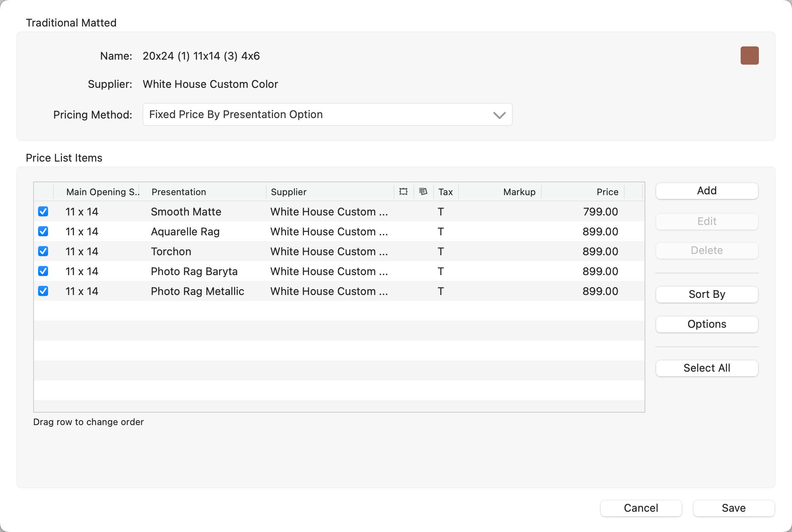Viewport: 792px width, 532px height.
Task: Sort by the Presentation column header
Action: pyautogui.click(x=179, y=192)
